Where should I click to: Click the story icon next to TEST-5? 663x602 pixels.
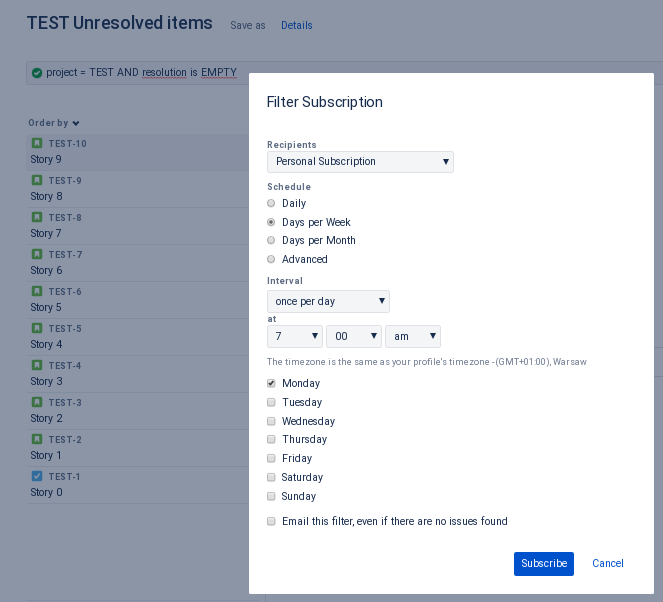(x=37, y=328)
